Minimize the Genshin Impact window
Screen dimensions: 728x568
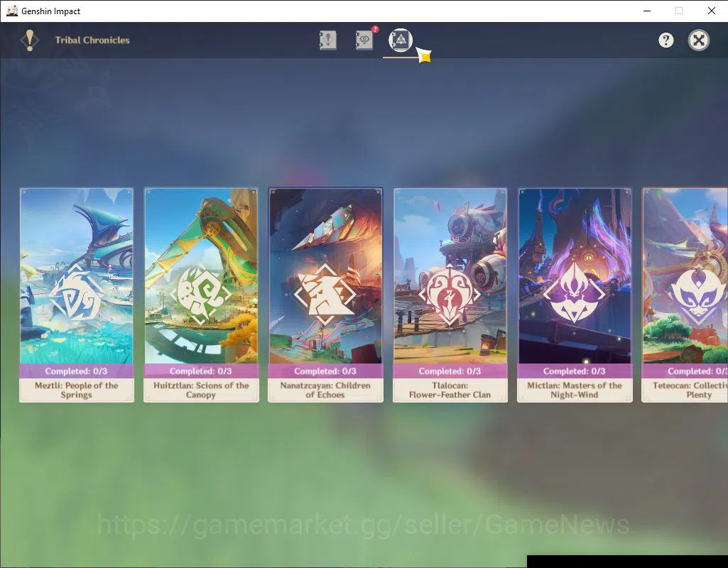pos(647,11)
